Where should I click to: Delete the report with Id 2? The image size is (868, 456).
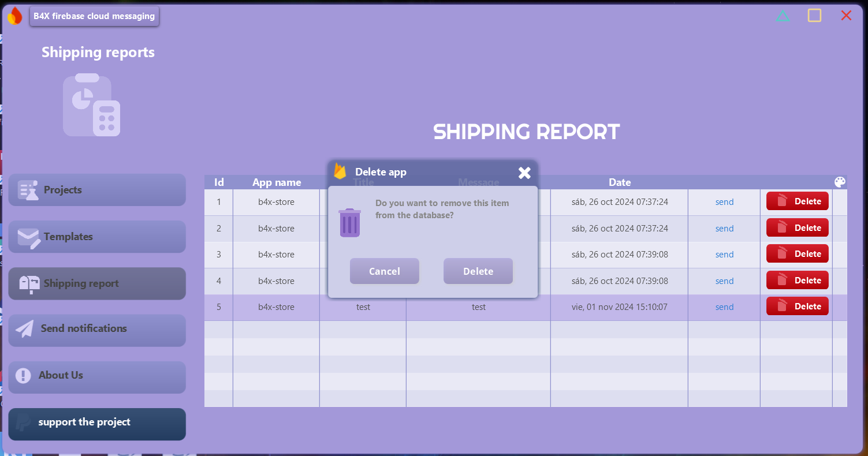[798, 228]
